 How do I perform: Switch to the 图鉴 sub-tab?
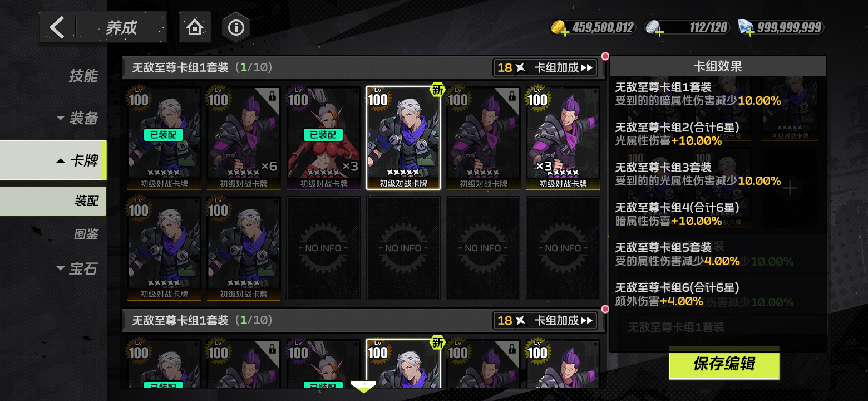86,234
